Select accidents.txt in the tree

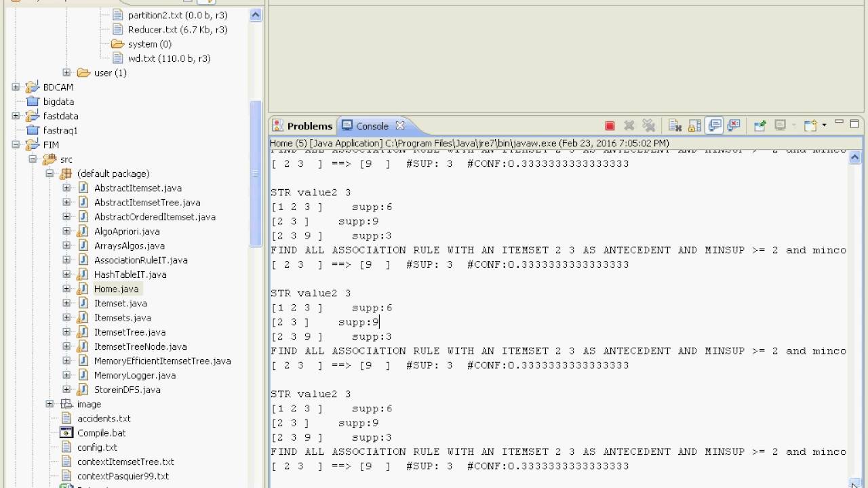coord(104,419)
